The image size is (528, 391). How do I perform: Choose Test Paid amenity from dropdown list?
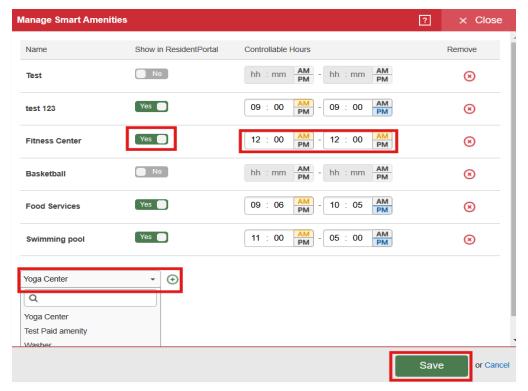pyautogui.click(x=56, y=331)
